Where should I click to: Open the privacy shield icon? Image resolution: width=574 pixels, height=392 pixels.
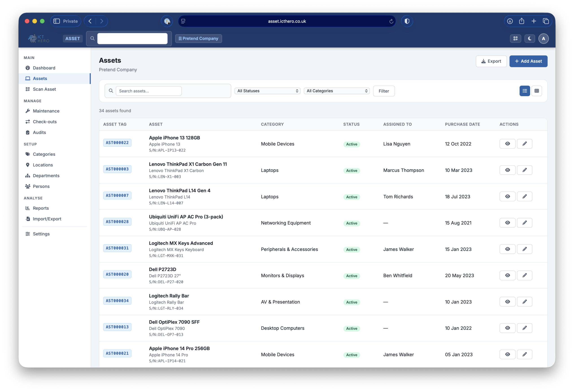click(x=407, y=21)
